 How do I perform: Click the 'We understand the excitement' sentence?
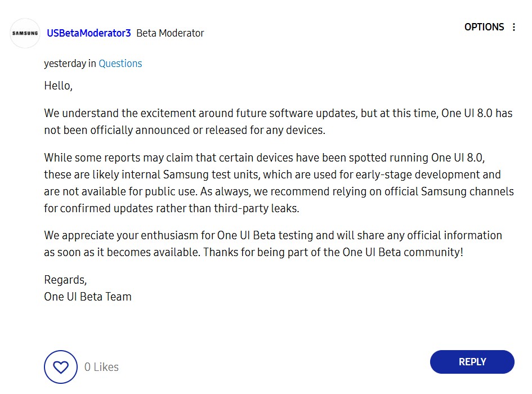tap(278, 113)
